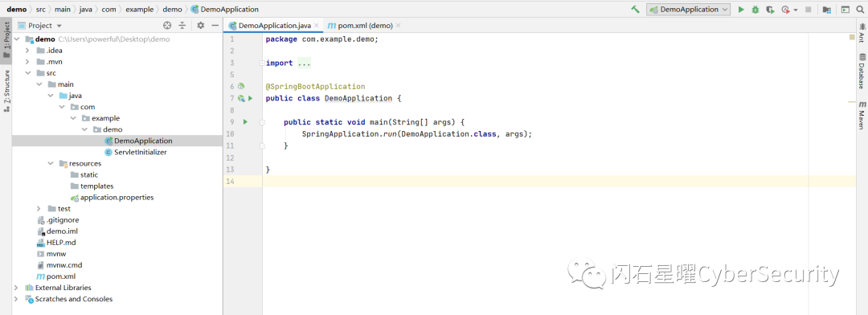Viewport: 868px width, 315px height.
Task: Open the Maven tool window tab
Action: pos(862,115)
